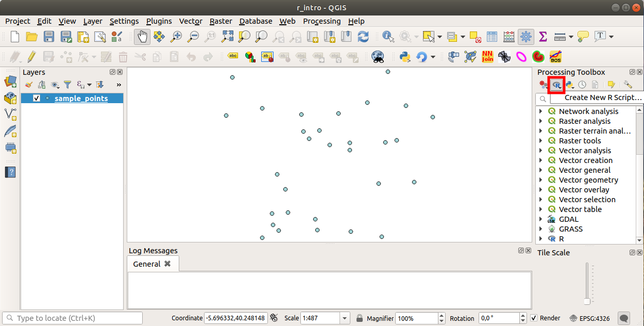Uncheck the sample_points layer visibility
The height and width of the screenshot is (326, 644).
point(37,99)
